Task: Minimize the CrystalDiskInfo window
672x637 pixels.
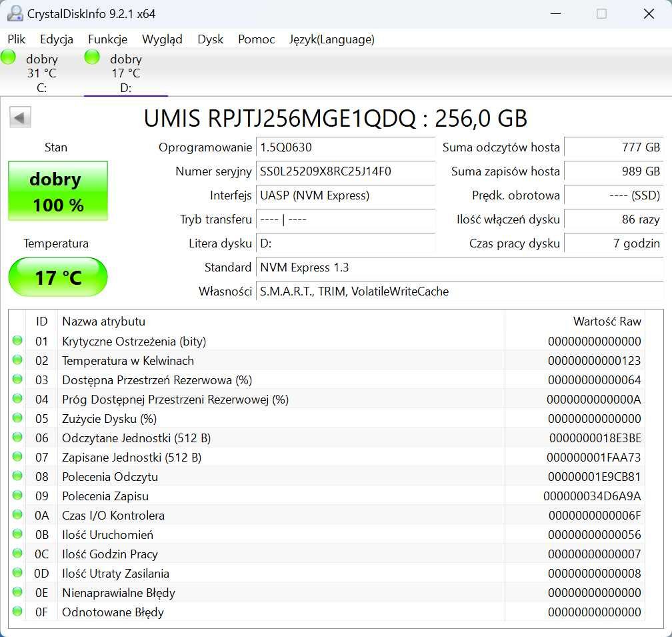Action: pyautogui.click(x=555, y=14)
